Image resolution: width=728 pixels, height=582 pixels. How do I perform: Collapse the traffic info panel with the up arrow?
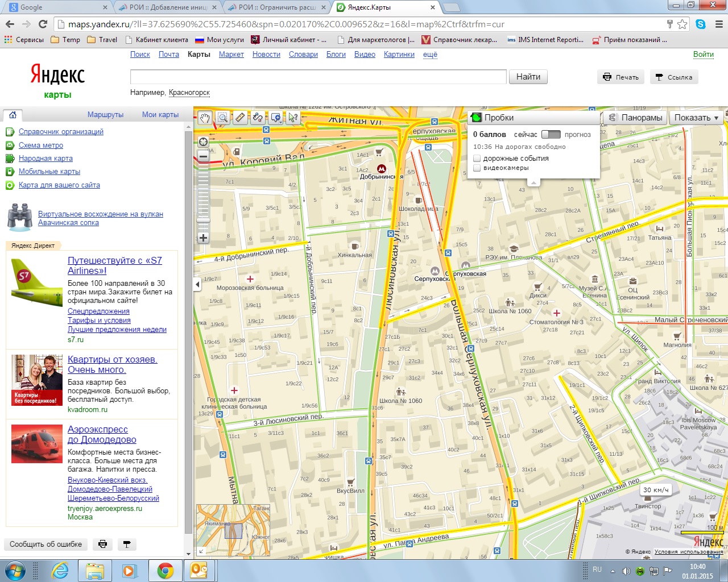[x=533, y=182]
